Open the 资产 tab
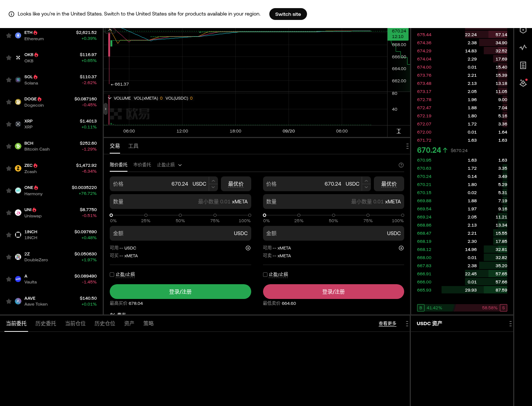This screenshot has height=406, width=532. coord(129,324)
